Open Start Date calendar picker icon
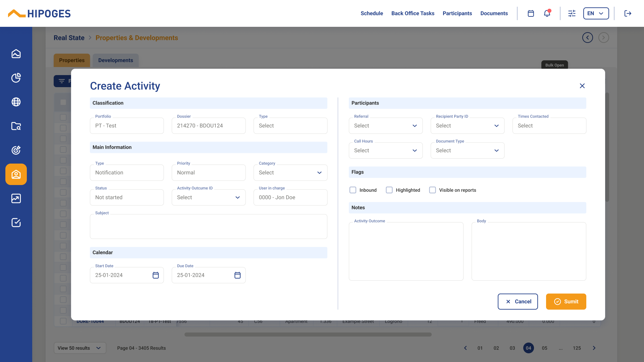Viewport: 644px width, 362px height. point(156,275)
